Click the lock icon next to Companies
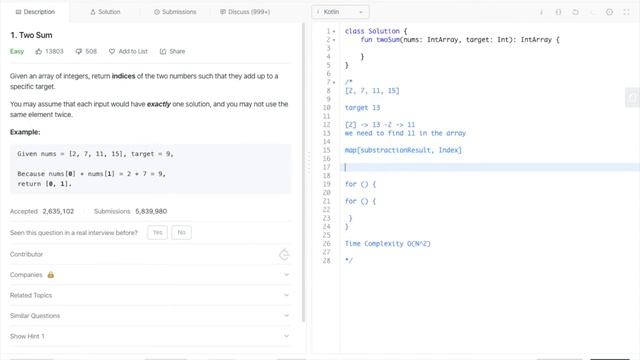640x360 pixels. (x=51, y=275)
